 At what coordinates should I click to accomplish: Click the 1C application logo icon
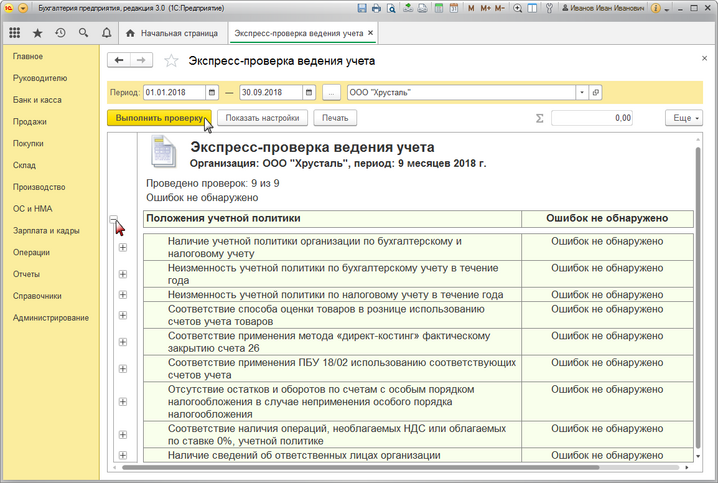(8, 8)
